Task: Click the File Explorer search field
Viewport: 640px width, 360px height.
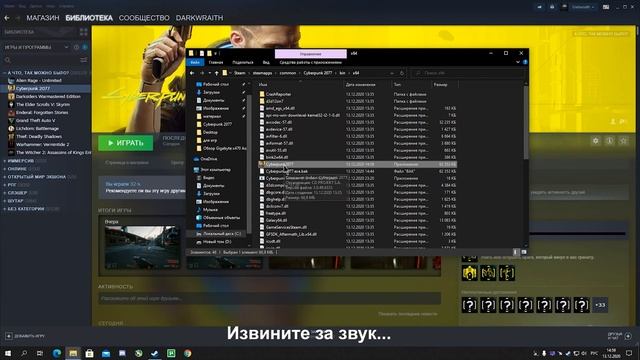Action: click(468, 73)
